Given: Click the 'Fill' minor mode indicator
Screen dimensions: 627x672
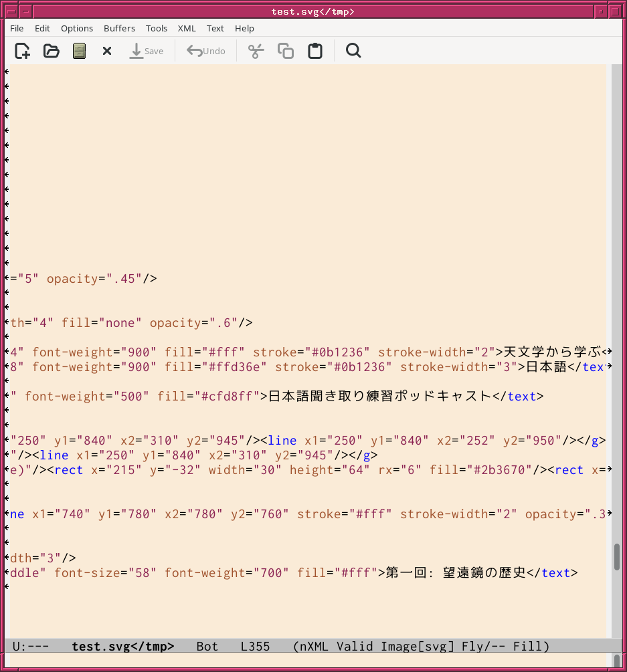Looking at the screenshot, I should tap(527, 647).
